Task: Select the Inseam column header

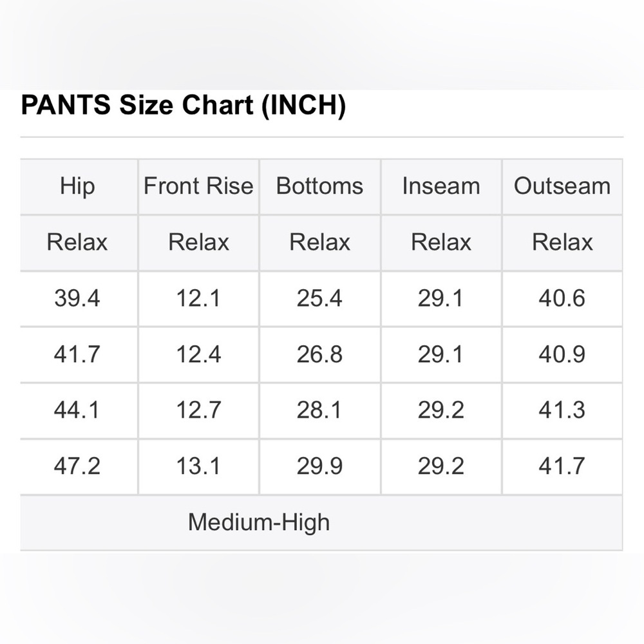Action: (x=440, y=186)
